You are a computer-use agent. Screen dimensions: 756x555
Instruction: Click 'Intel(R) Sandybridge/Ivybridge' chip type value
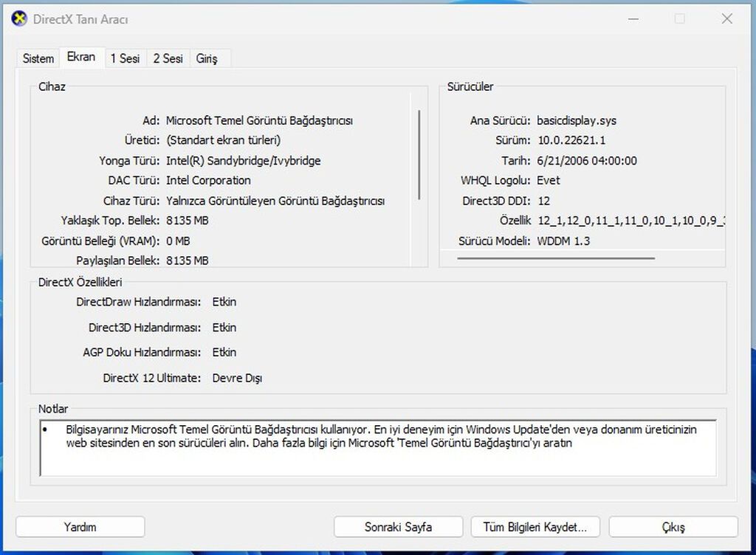(244, 160)
